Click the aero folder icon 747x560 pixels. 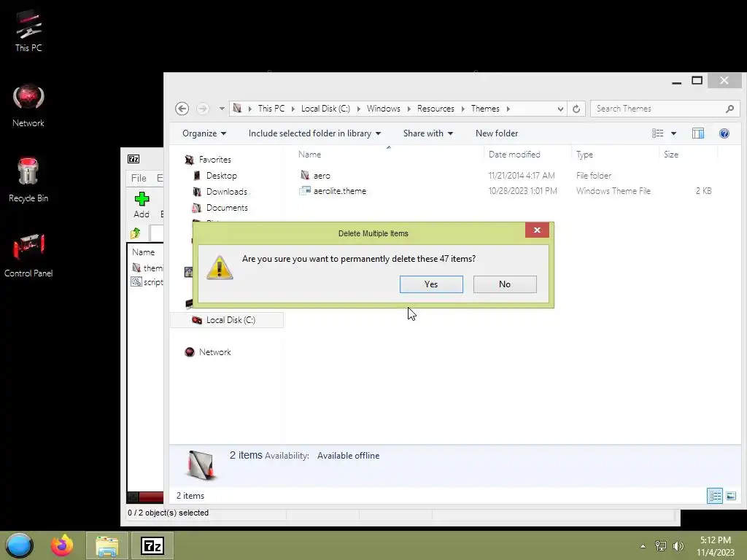[x=305, y=175]
